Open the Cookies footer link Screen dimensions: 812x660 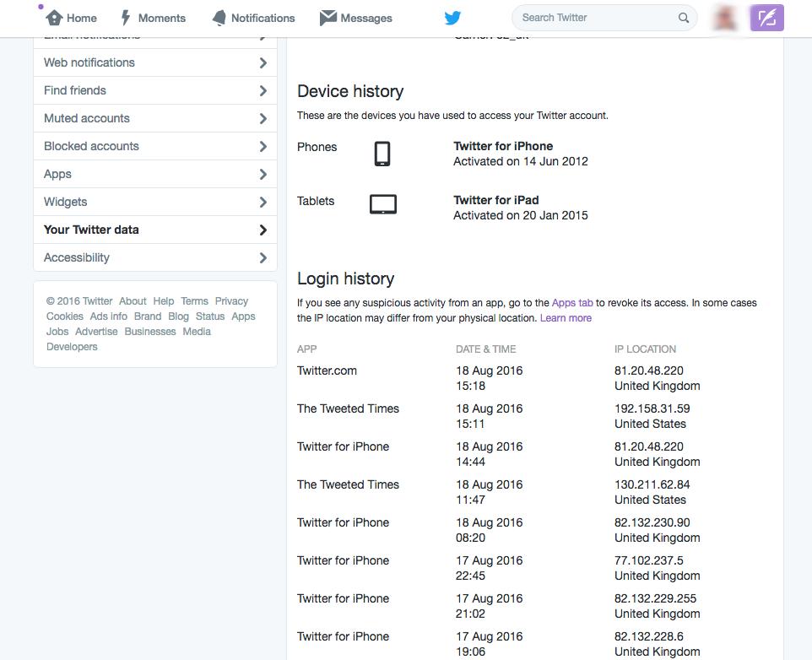(65, 316)
